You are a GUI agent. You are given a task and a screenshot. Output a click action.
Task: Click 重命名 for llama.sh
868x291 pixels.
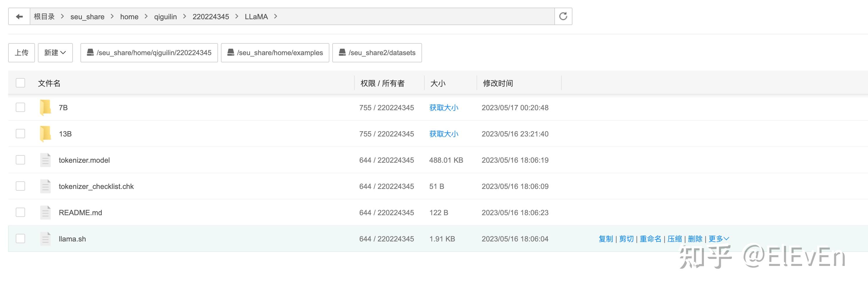[x=650, y=239]
